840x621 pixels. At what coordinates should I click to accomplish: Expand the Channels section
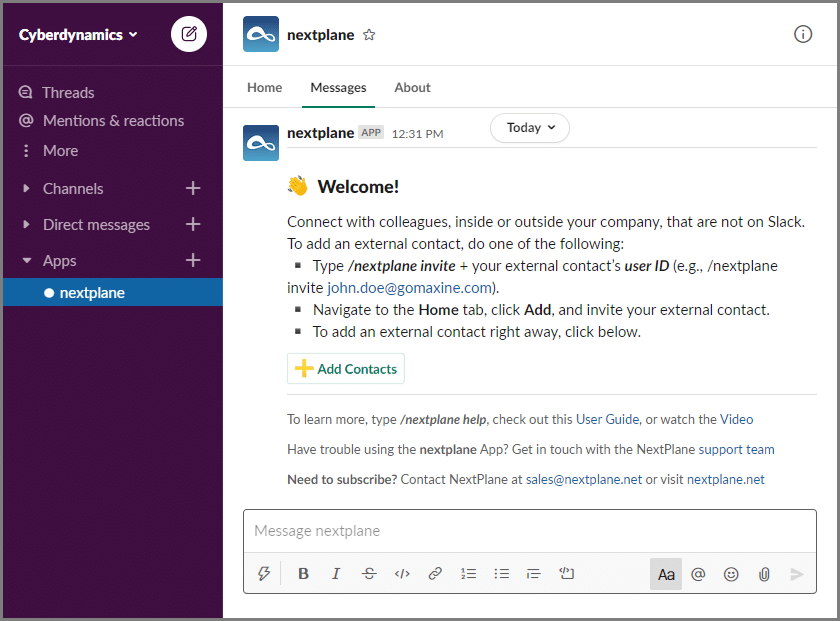[x=26, y=188]
